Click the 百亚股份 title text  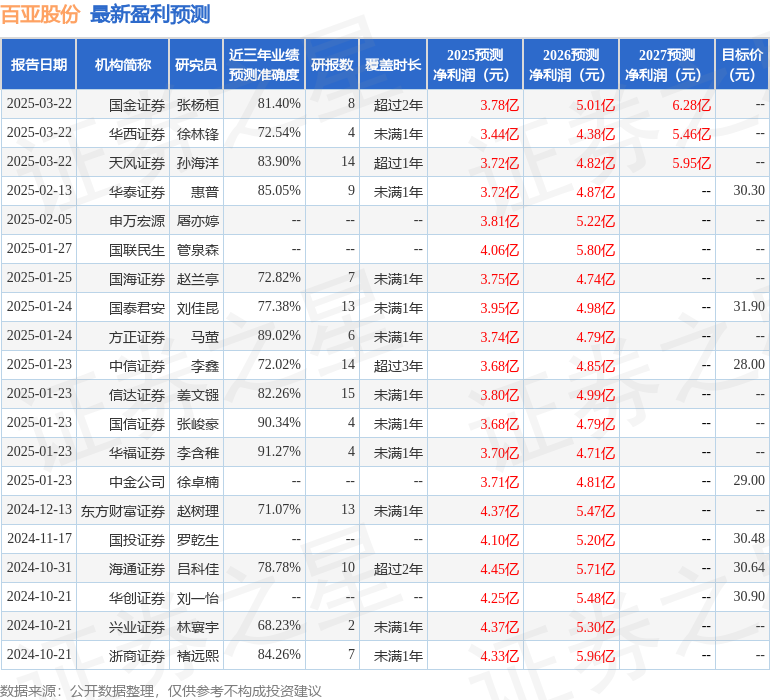click(x=40, y=14)
